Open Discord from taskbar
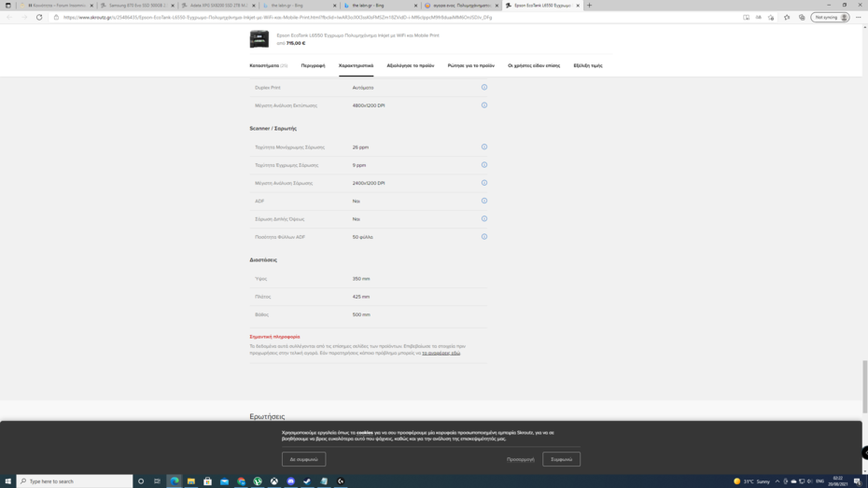868x488 pixels. point(290,481)
